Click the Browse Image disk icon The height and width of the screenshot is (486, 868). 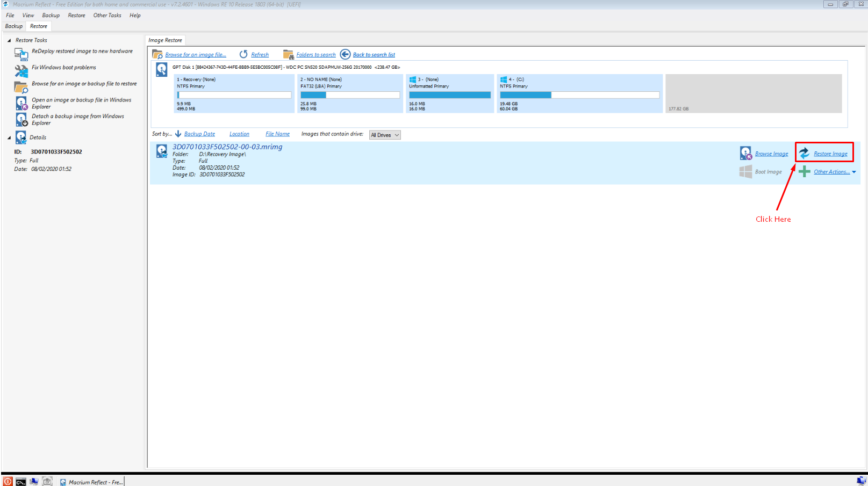pos(746,153)
